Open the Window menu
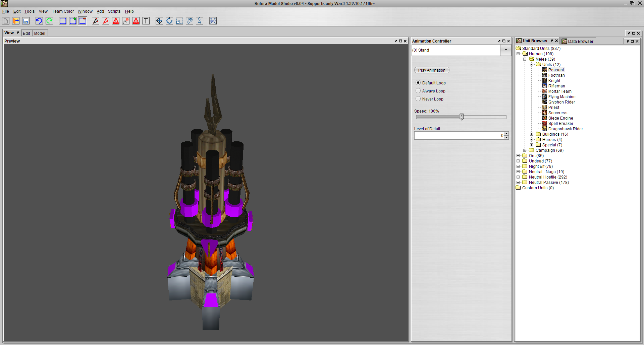 pos(85,11)
